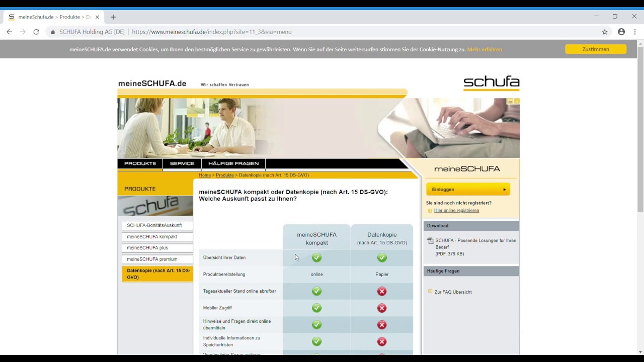Screen dimensions: 644x362
Task: Open the Hier online registrieren link
Action: pyautogui.click(x=456, y=211)
